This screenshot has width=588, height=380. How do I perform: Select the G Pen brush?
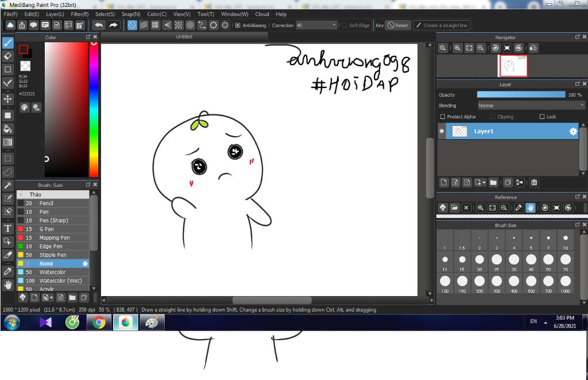tap(53, 229)
